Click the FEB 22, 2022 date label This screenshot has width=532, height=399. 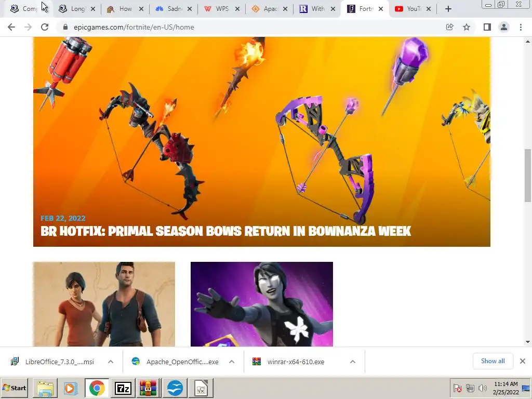[63, 218]
